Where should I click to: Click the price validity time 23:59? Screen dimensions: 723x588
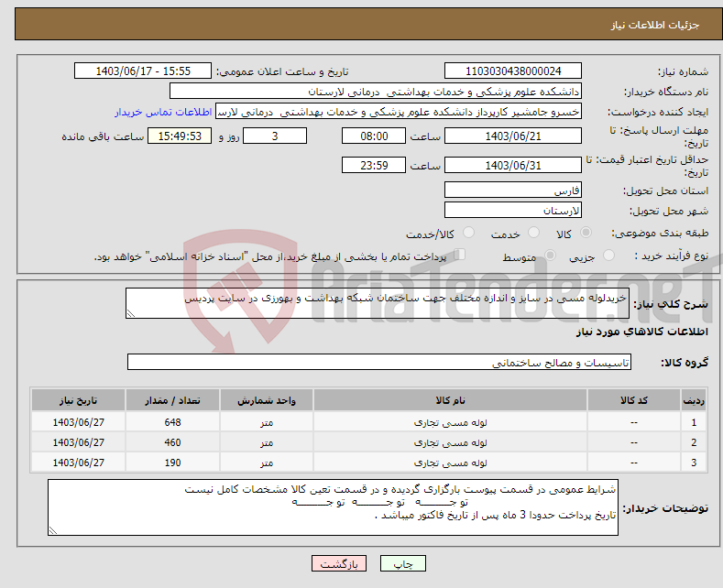point(374,165)
